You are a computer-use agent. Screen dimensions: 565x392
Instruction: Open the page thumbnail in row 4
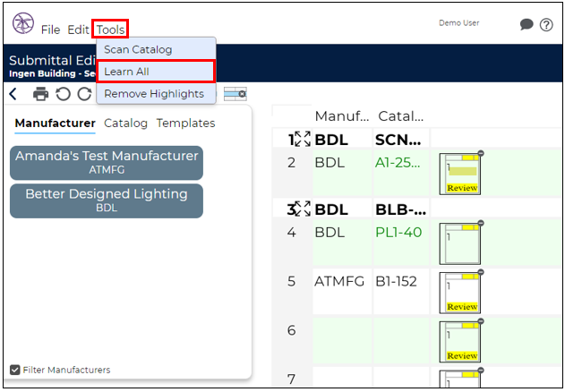460,244
